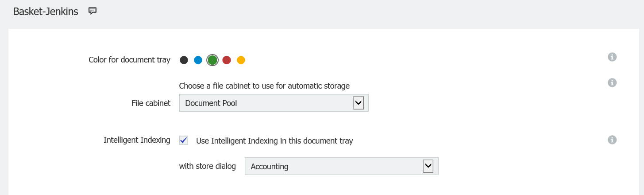Set document tray color to red

pyautogui.click(x=227, y=60)
